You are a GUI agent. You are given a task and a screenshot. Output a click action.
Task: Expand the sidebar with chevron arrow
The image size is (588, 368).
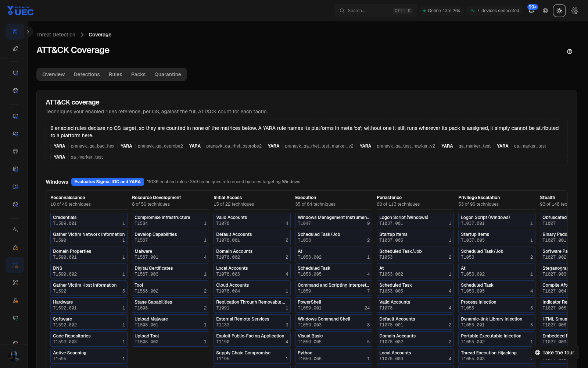click(x=28, y=32)
